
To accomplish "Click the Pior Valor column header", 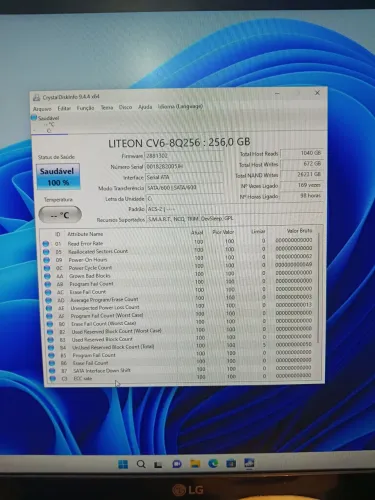I will pos(223,232).
